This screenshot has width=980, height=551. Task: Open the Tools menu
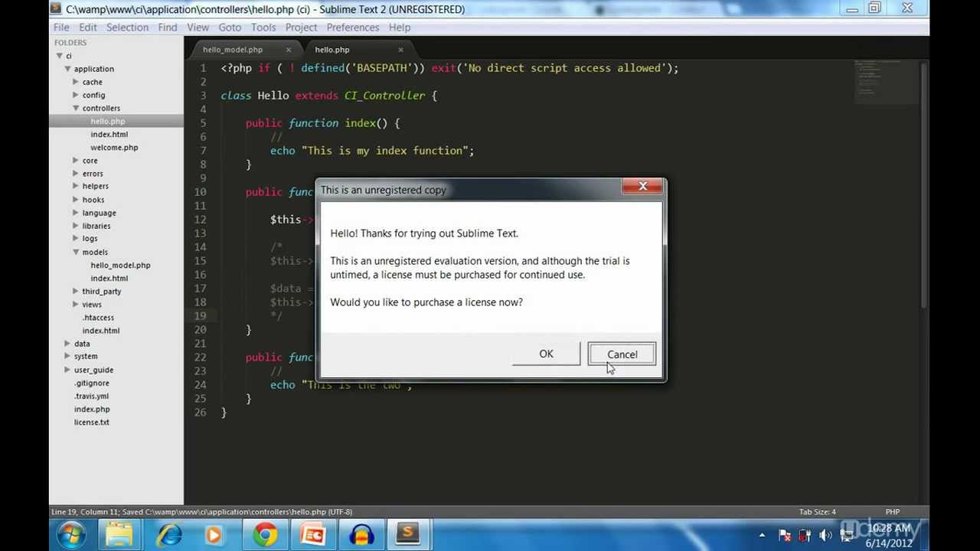pyautogui.click(x=263, y=27)
